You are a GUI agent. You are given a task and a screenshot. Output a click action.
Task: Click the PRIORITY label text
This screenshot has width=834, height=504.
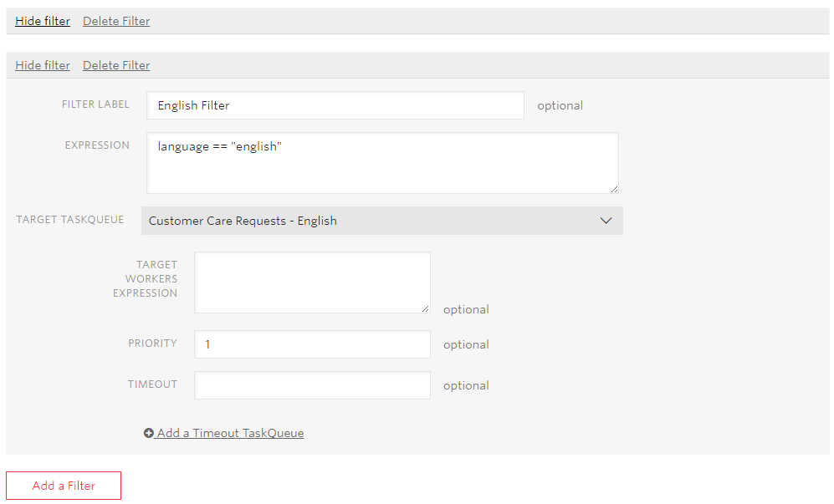point(152,344)
